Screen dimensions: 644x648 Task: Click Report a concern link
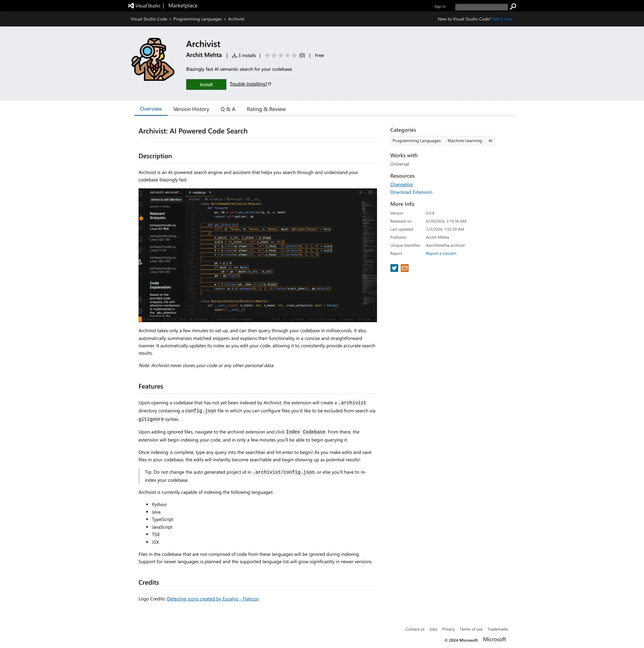(441, 253)
